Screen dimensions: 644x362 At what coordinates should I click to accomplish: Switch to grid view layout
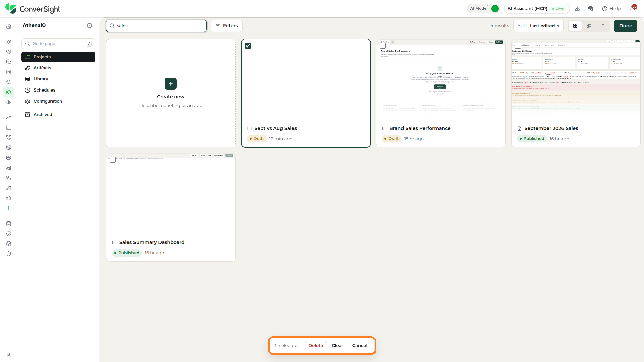pyautogui.click(x=575, y=26)
